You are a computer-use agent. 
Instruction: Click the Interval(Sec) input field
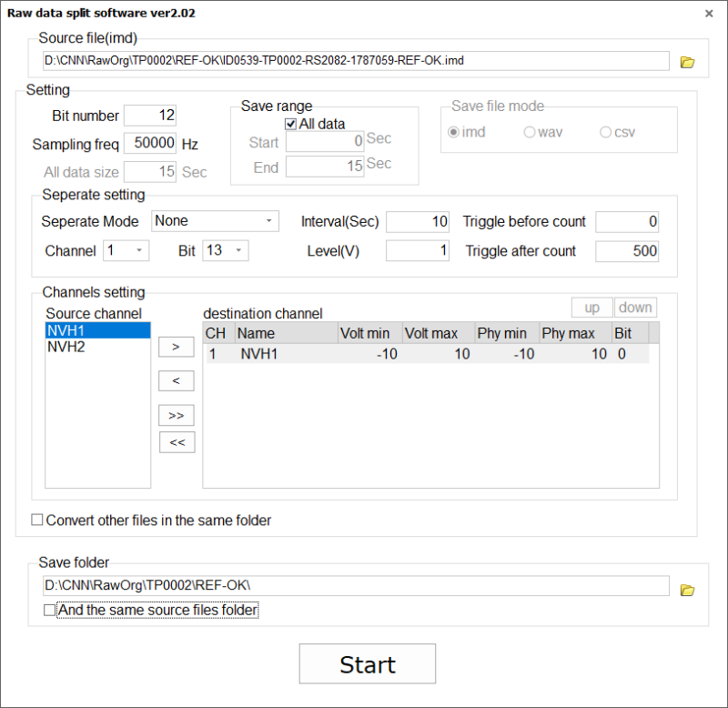pyautogui.click(x=418, y=221)
